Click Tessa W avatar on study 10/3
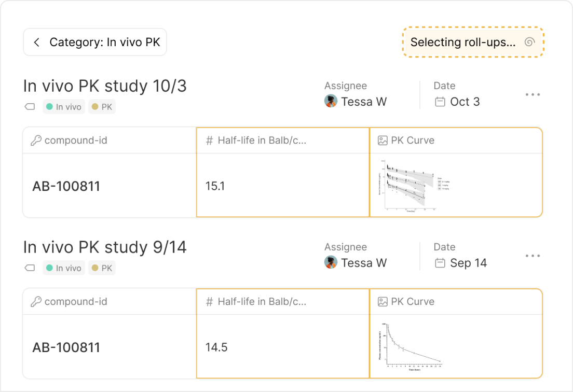Viewport: 573px width, 392px height. tap(331, 101)
